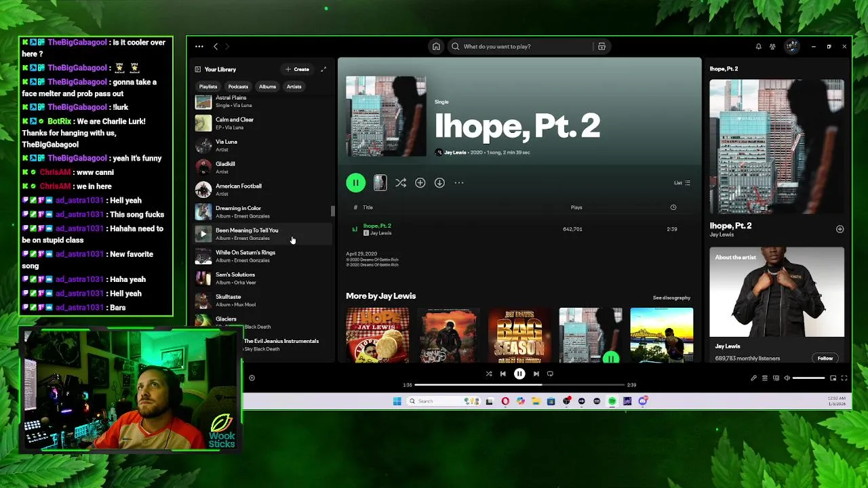Screen dimensions: 868x488
Task: Toggle shuffle for the Ihope single
Action: 401,182
